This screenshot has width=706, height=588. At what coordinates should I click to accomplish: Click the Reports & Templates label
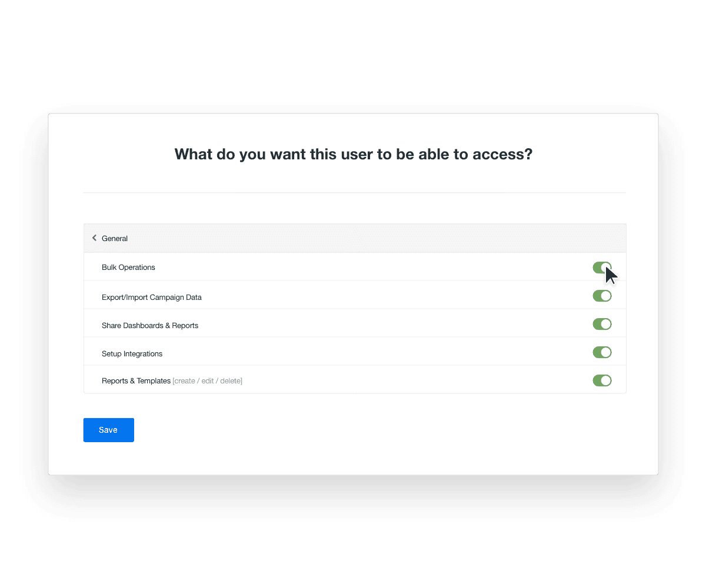pos(136,380)
